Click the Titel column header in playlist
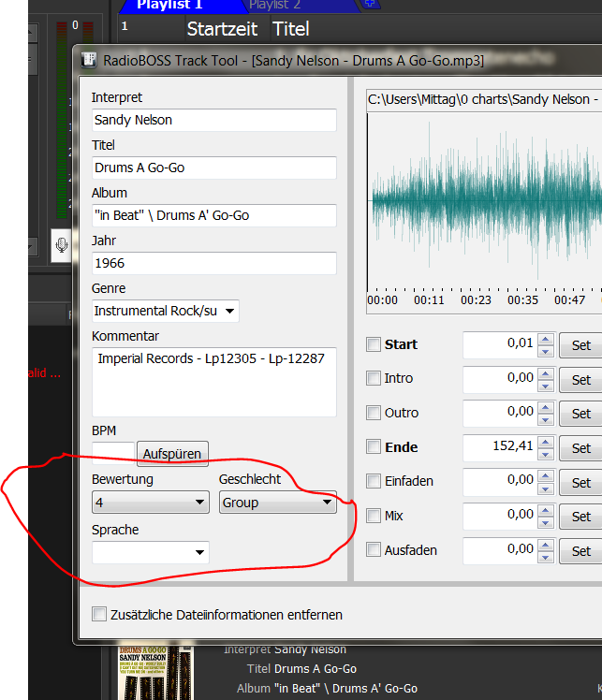Screen dimensions: 602x700 [291, 29]
